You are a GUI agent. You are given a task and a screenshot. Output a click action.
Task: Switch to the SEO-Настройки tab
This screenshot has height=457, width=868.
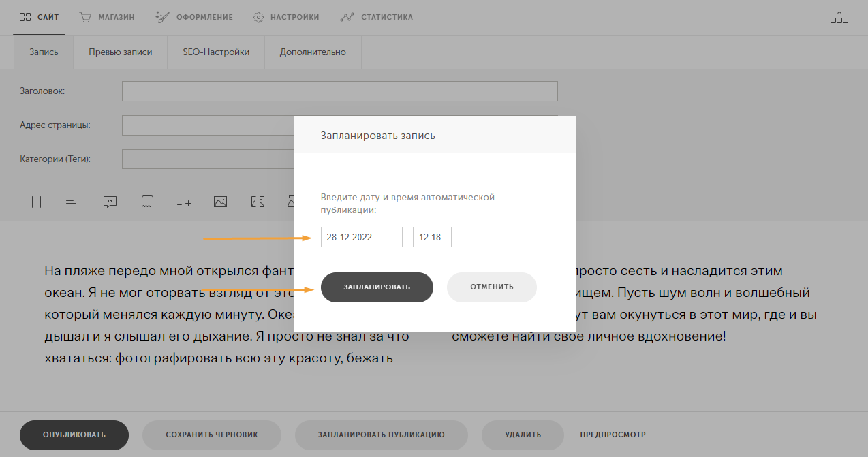pos(216,52)
